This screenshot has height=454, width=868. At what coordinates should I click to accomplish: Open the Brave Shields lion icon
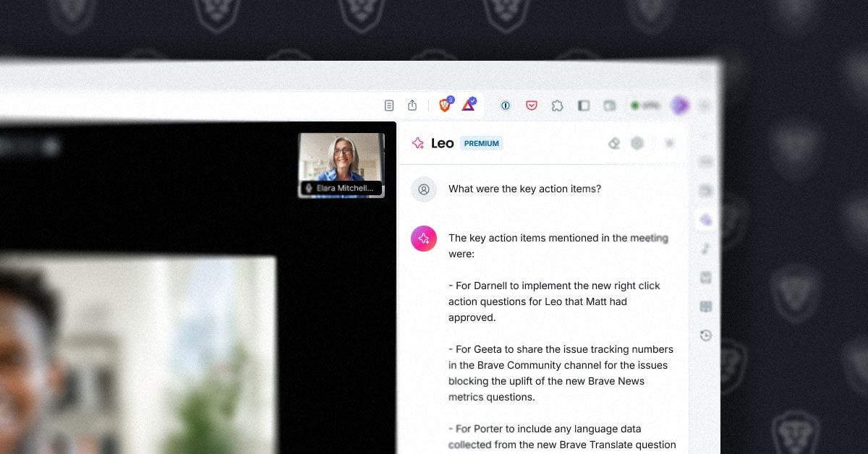[x=445, y=106]
